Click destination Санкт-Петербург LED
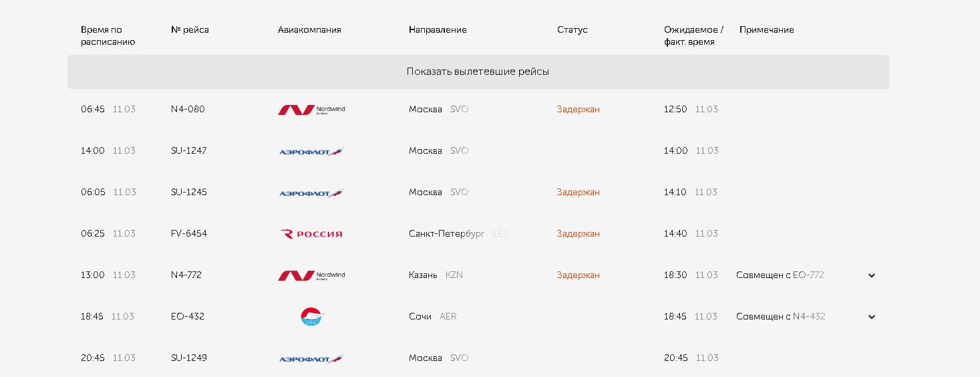The image size is (980, 377). 458,234
